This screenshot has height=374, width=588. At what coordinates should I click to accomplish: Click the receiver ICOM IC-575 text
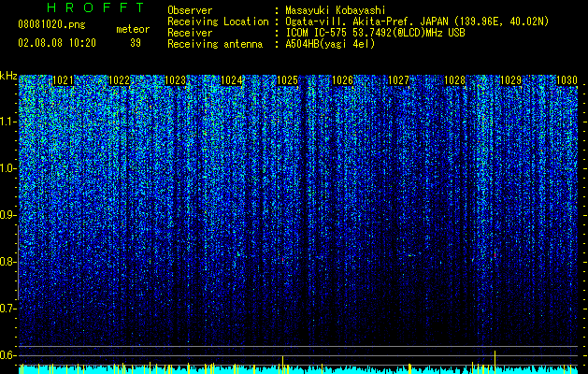tap(375, 33)
